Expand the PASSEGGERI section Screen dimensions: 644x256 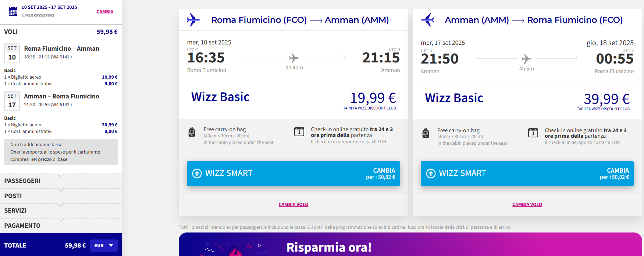[61, 181]
